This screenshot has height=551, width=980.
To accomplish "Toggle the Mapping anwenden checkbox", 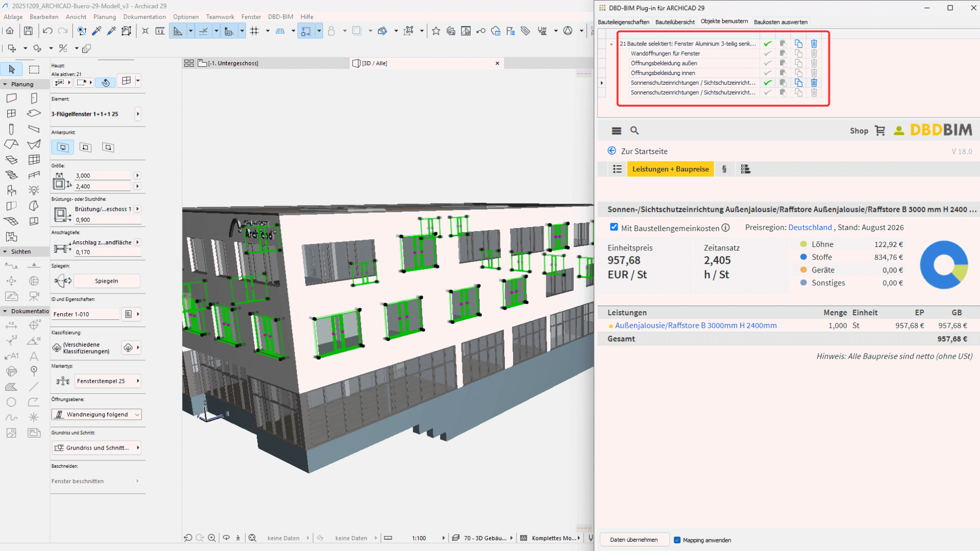I will click(x=677, y=540).
